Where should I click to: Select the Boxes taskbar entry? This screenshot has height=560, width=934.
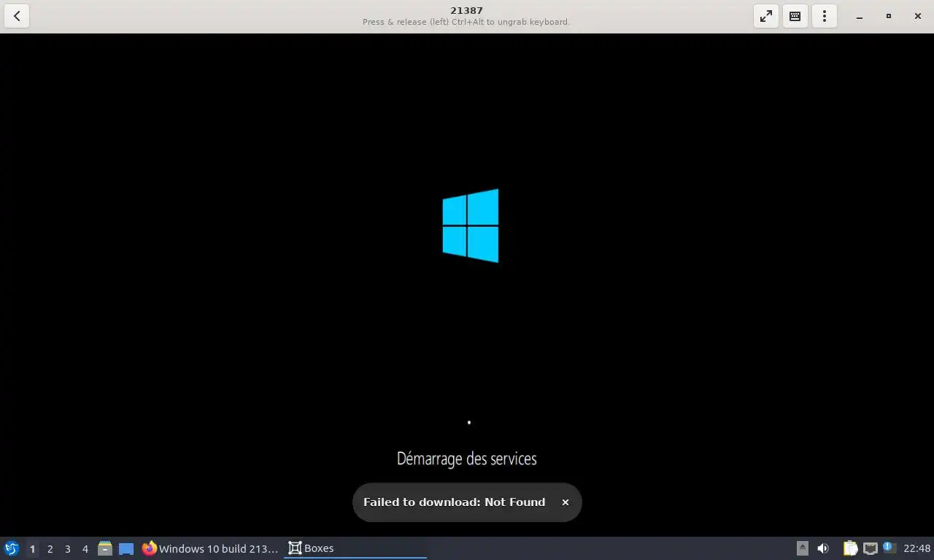click(x=355, y=548)
